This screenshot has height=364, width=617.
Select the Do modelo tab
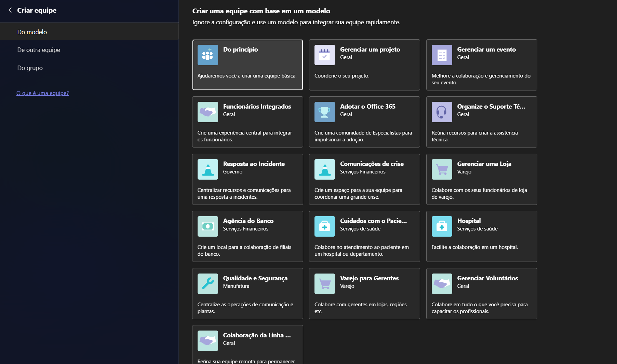pyautogui.click(x=32, y=32)
